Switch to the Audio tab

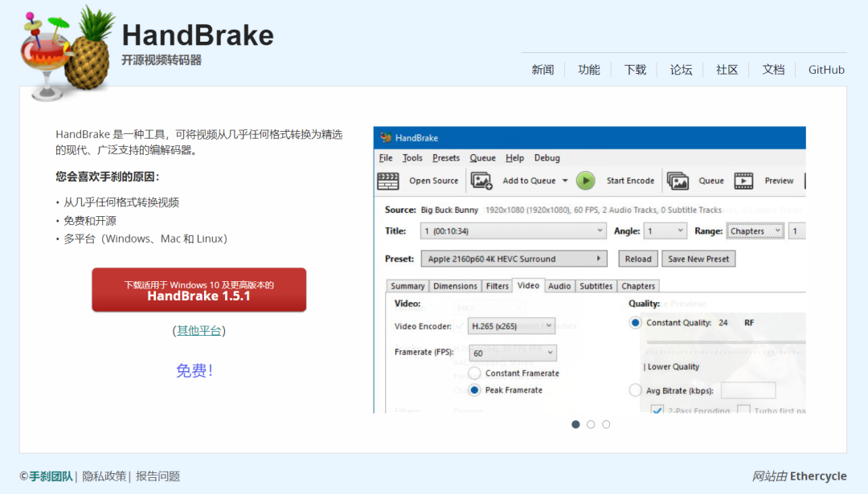tap(559, 286)
